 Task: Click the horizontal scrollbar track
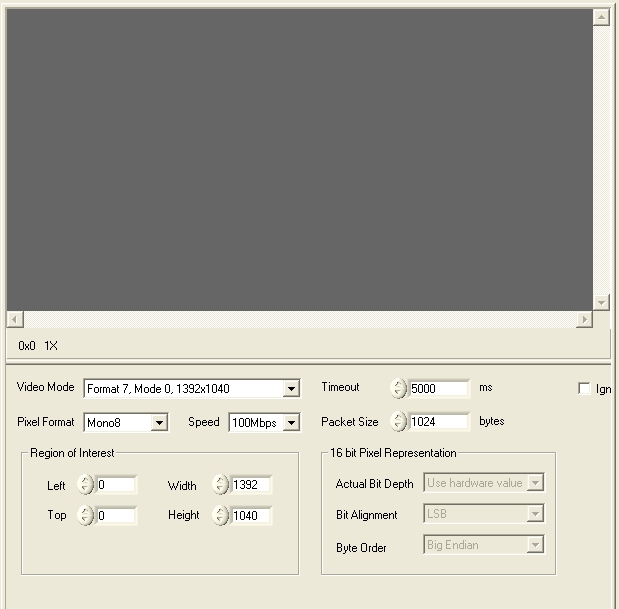pos(300,319)
